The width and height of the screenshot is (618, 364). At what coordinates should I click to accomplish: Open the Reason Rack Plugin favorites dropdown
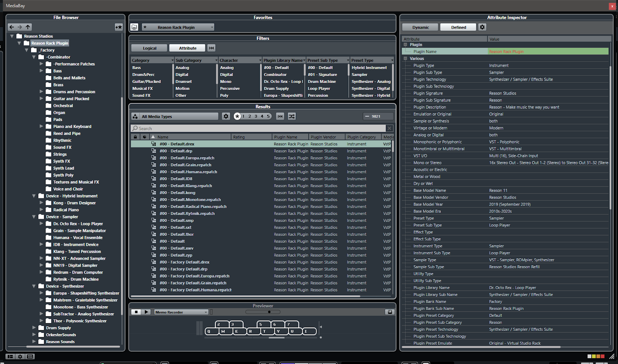178,27
